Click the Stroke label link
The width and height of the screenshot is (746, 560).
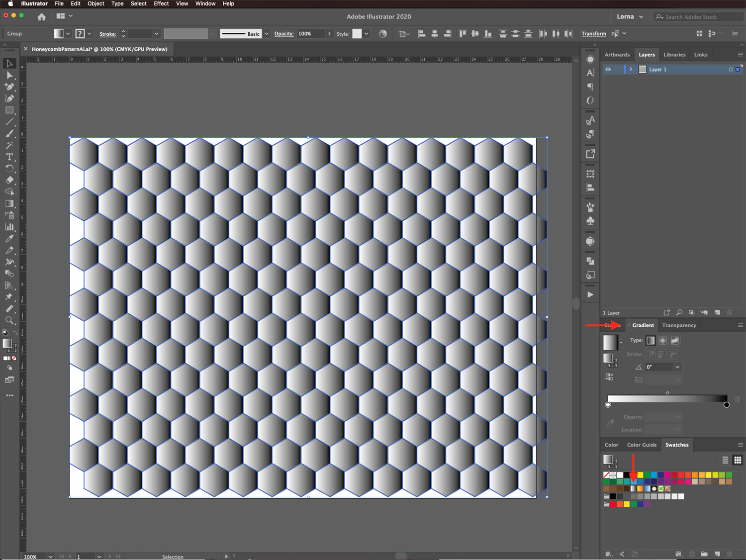tap(108, 34)
